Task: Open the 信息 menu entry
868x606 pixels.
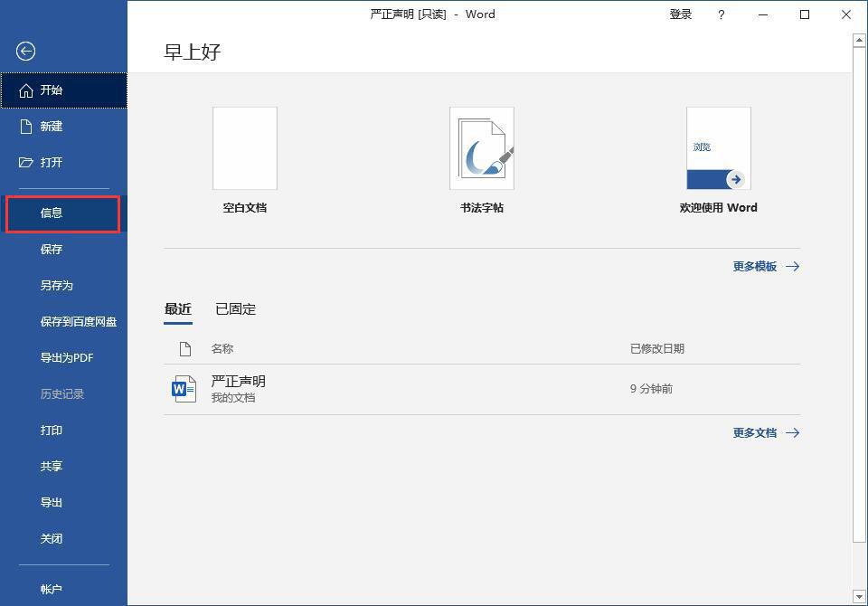Action: tap(52, 213)
